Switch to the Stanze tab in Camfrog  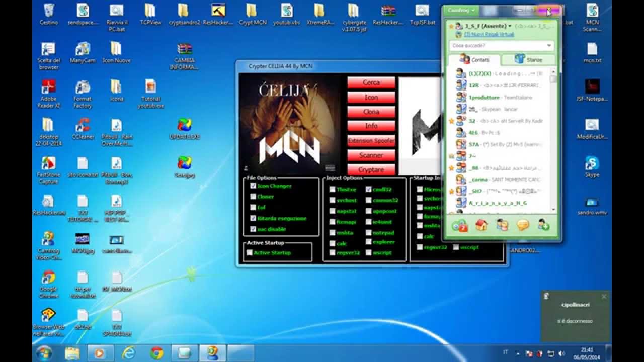pyautogui.click(x=528, y=60)
